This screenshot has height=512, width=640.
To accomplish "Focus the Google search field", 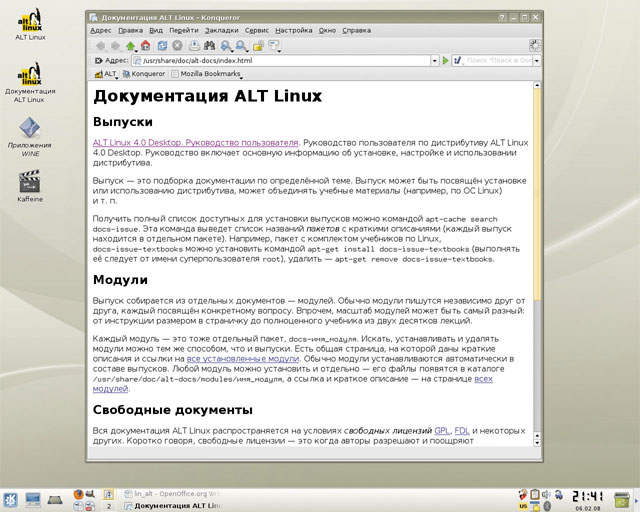I will (x=499, y=61).
